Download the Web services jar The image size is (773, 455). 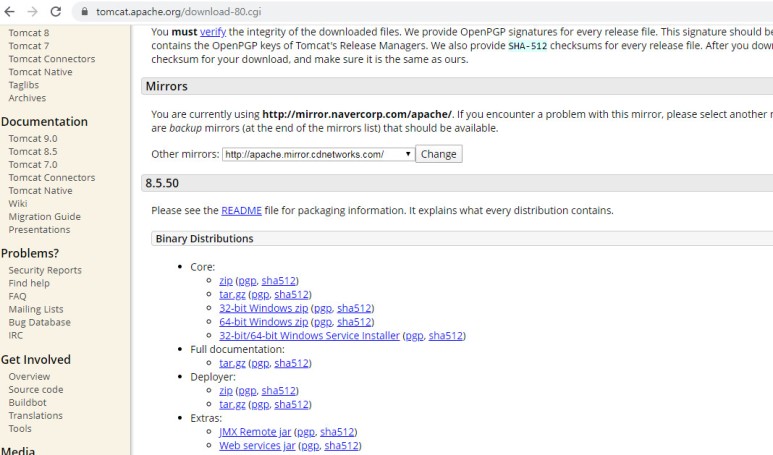[257, 446]
